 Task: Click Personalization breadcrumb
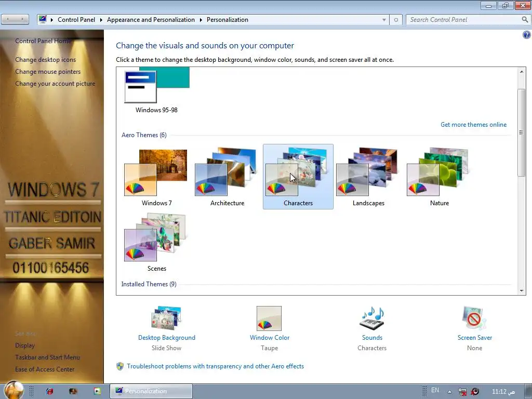pyautogui.click(x=228, y=20)
